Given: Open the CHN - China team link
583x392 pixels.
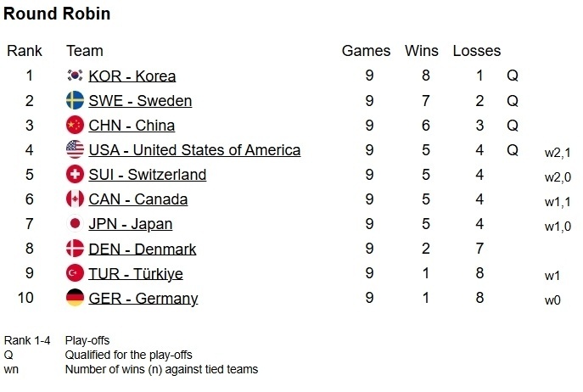Looking at the screenshot, I should [132, 126].
